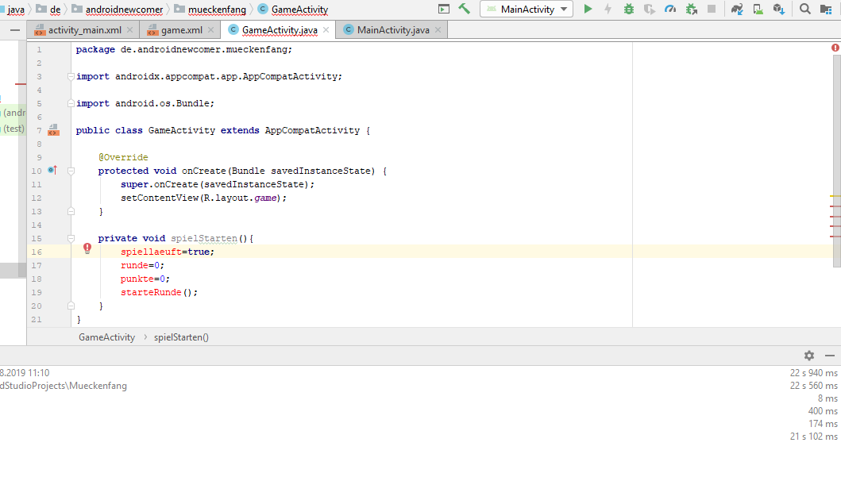
Task: Click the hammer Make Project icon
Action: pos(465,9)
